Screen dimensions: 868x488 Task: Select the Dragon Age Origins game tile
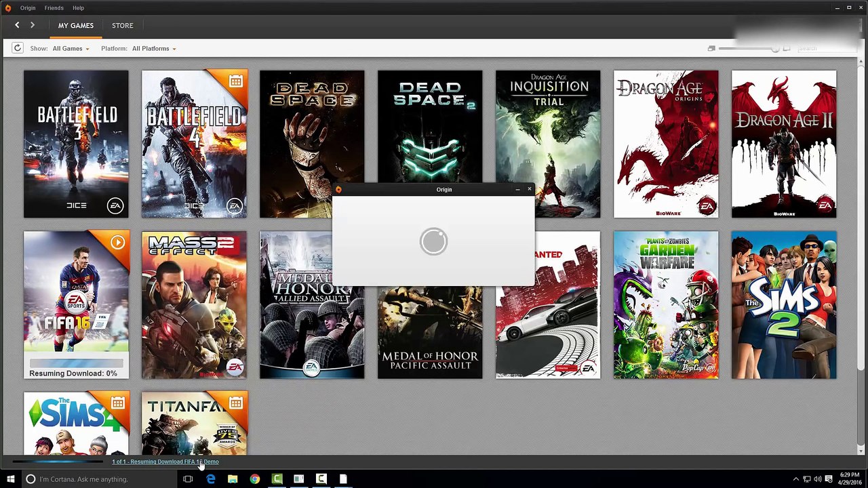click(666, 144)
